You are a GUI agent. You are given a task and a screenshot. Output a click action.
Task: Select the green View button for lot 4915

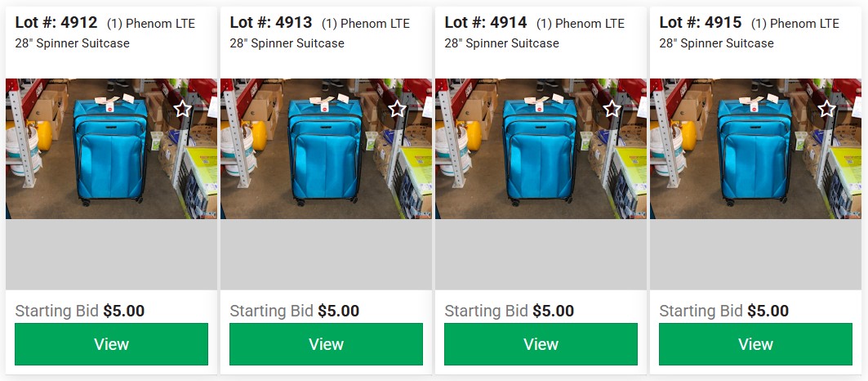click(x=755, y=344)
